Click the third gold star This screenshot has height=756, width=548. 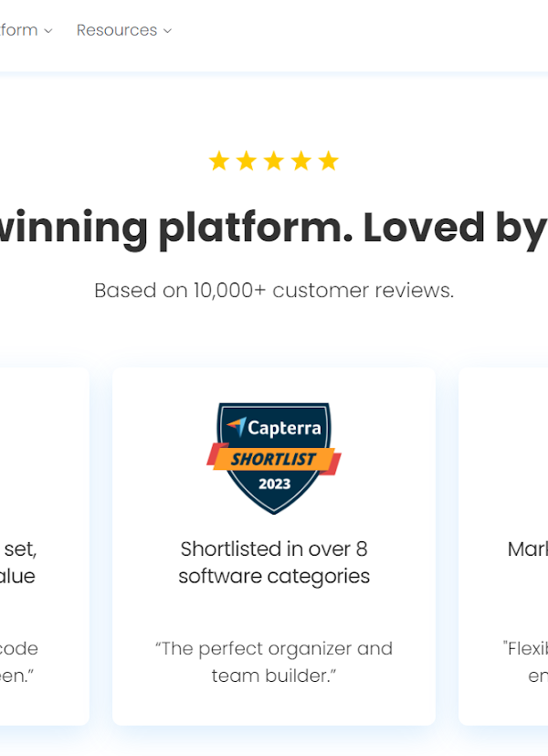coord(274,161)
